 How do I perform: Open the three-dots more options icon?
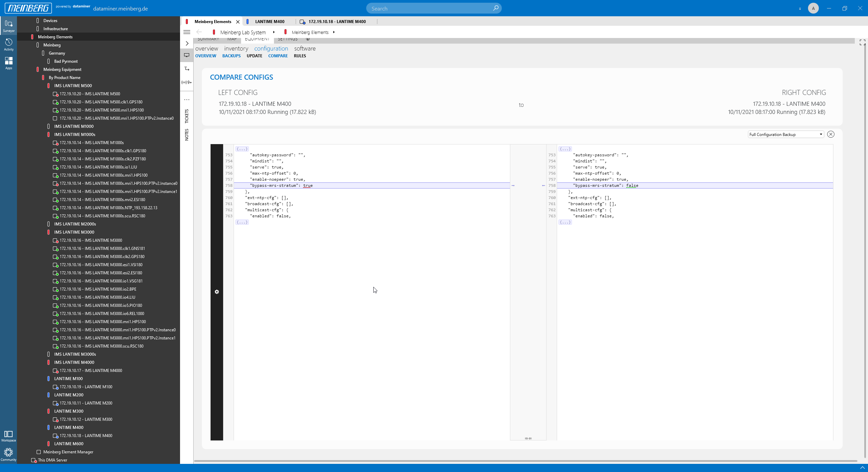coord(187,100)
